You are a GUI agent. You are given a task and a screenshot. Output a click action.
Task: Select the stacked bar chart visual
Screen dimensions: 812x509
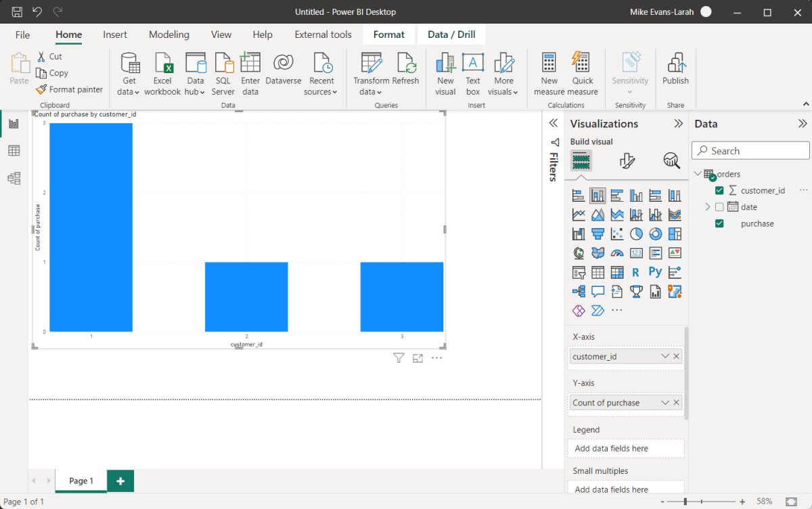coord(579,196)
